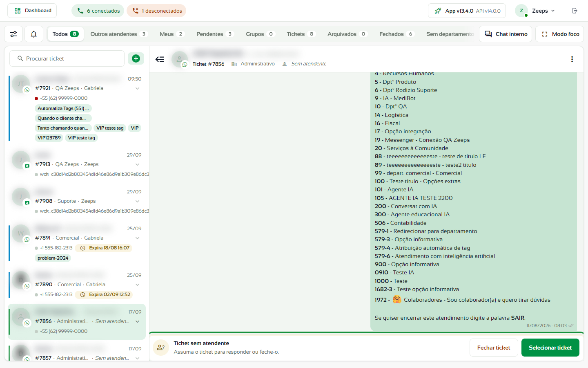Click the logout icon in the top bar
Screen dimensions: 588x368
coord(575,11)
